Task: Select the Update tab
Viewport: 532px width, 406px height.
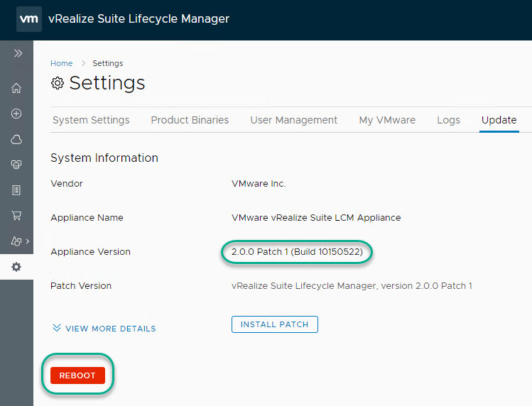Action: [x=499, y=120]
